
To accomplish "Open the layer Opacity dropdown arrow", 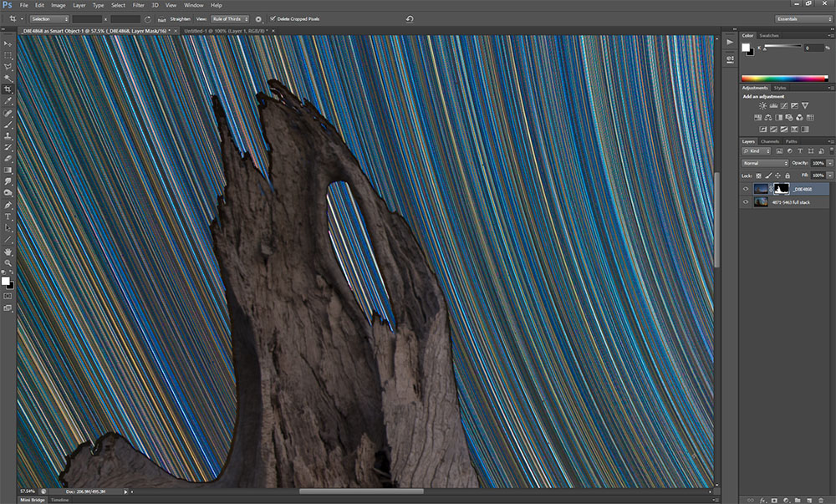I will click(830, 163).
